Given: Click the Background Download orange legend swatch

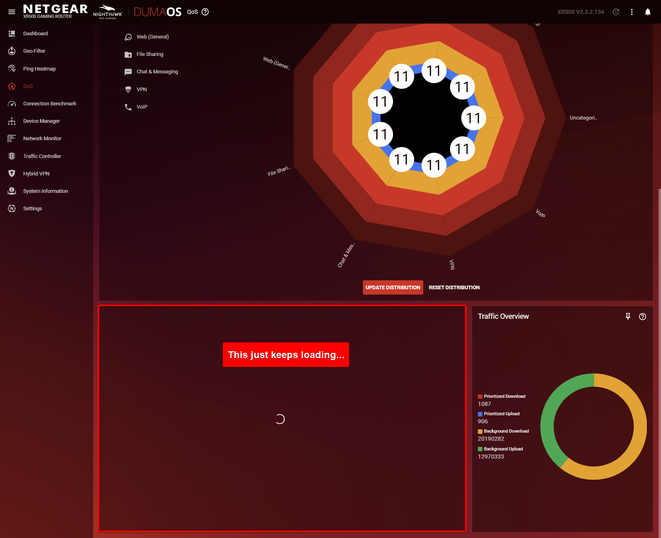Looking at the screenshot, I should 480,431.
